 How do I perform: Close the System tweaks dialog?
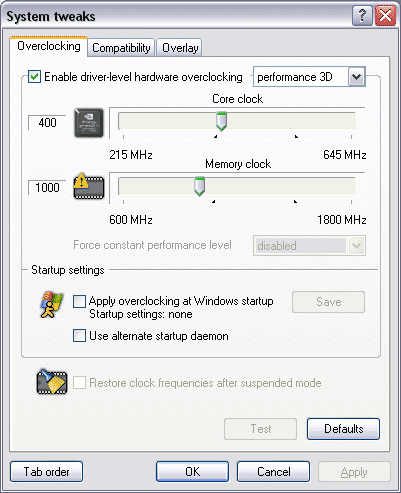[385, 16]
